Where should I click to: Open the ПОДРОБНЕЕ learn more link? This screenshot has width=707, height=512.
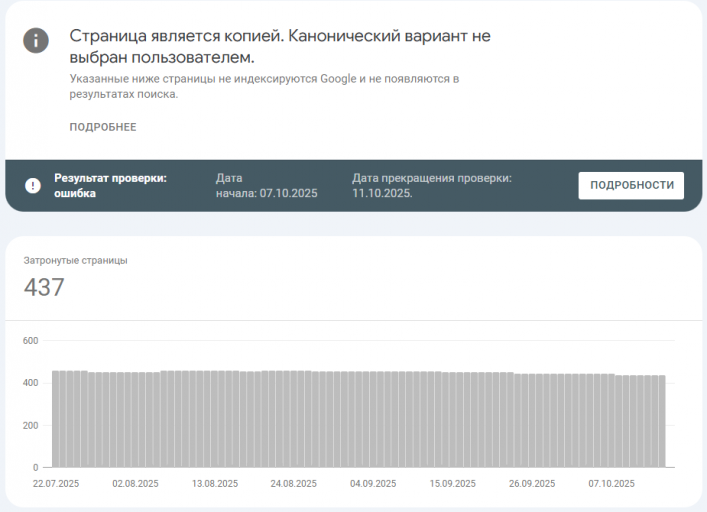[x=103, y=127]
